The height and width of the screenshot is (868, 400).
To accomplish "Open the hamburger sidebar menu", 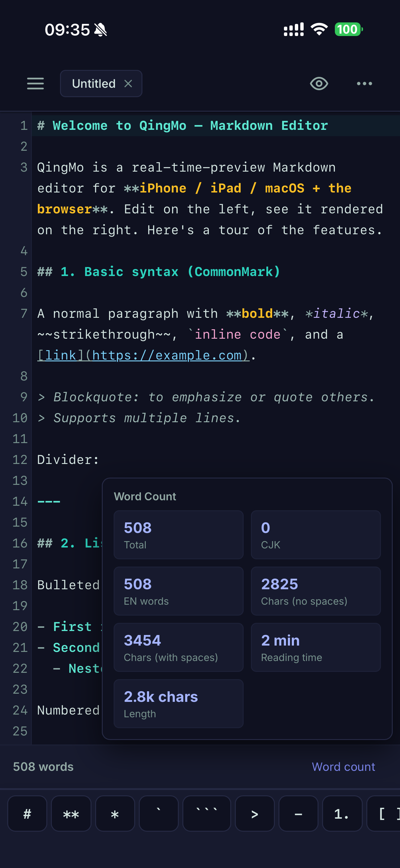I will click(35, 84).
